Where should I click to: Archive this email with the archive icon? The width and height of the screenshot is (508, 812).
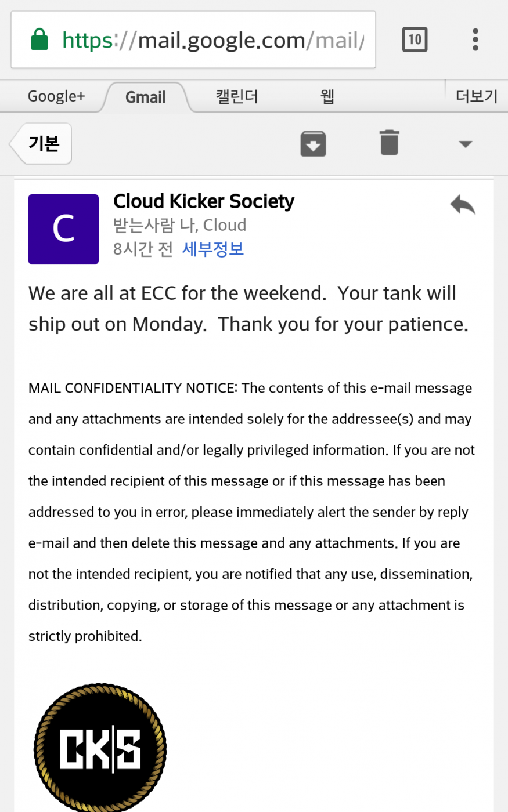pyautogui.click(x=313, y=143)
